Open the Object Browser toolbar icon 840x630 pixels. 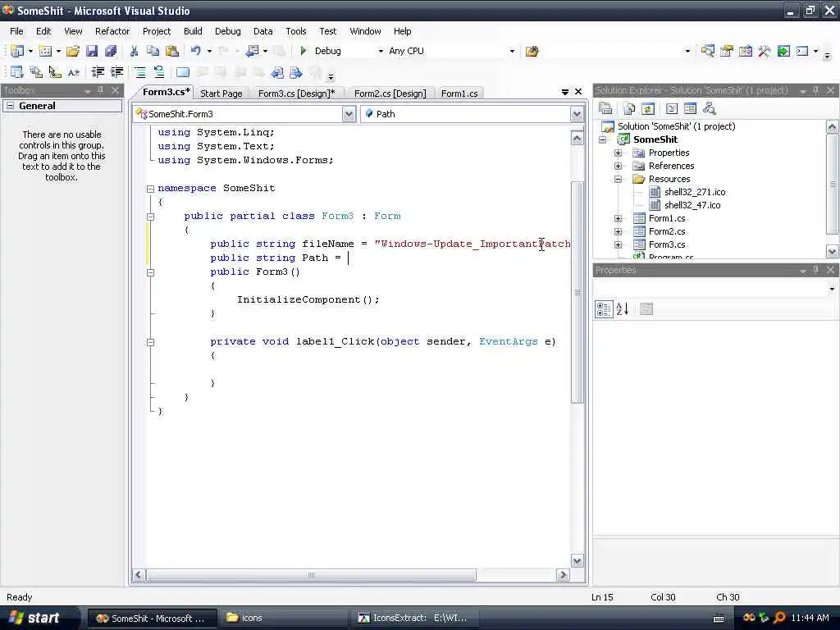745,51
